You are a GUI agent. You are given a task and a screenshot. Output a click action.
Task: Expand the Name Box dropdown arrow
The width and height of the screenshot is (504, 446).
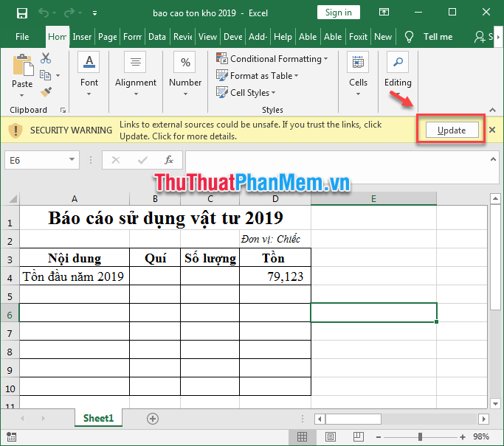[x=72, y=159]
